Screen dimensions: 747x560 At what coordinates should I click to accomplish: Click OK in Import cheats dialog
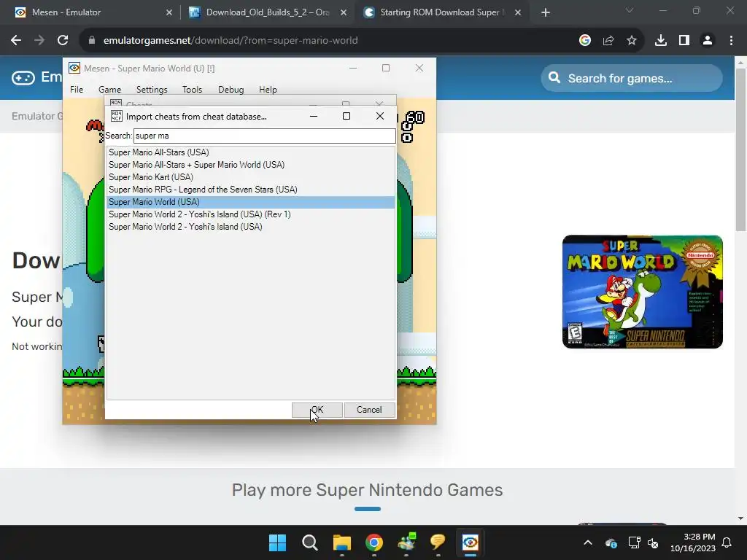click(317, 410)
